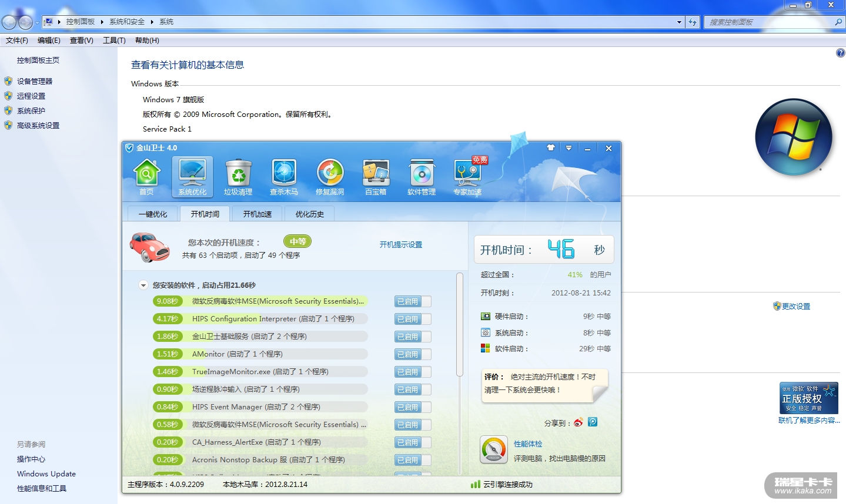Screen dimensions: 846x504
Task: Share result to Weibo icon
Action: coord(579,422)
